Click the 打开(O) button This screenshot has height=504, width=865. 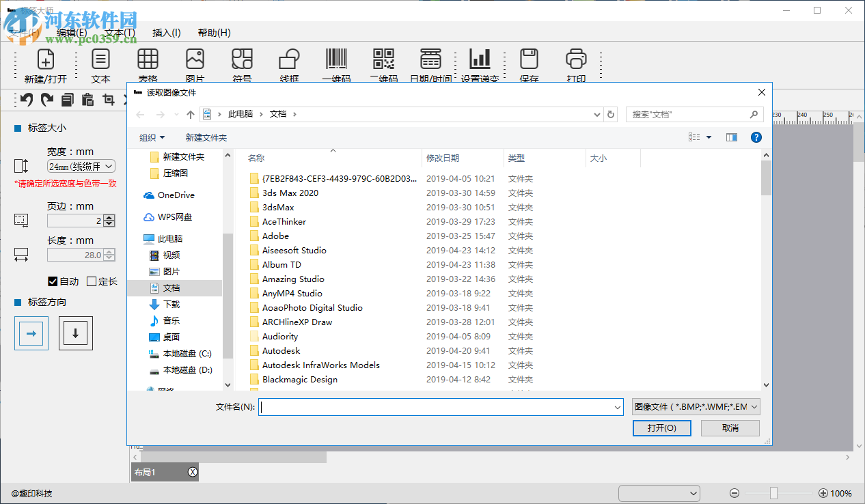pos(661,428)
